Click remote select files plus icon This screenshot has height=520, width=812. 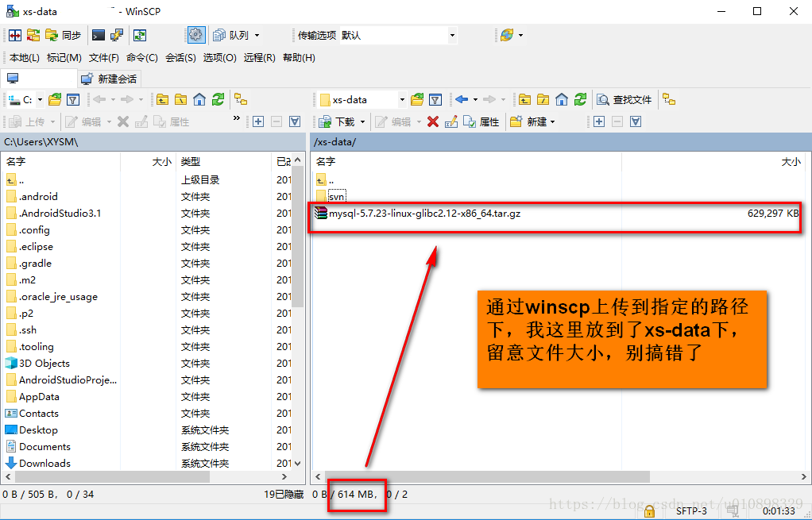[599, 121]
